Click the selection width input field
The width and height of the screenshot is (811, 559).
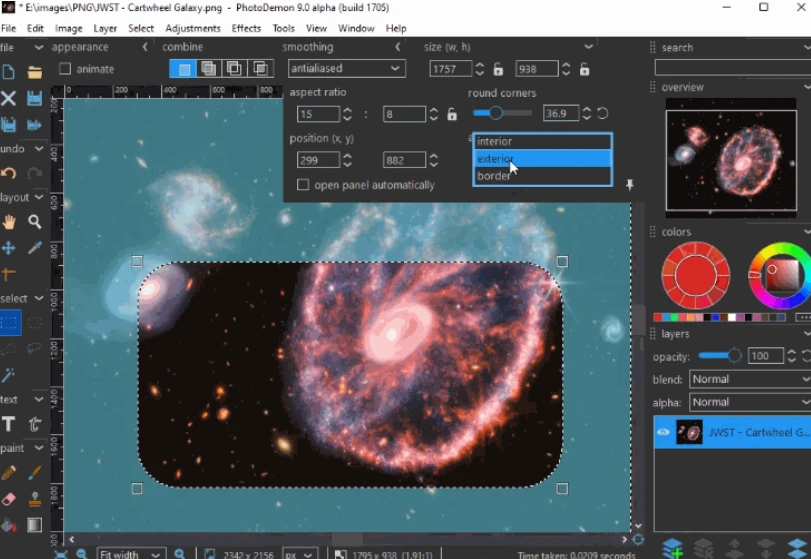(451, 69)
